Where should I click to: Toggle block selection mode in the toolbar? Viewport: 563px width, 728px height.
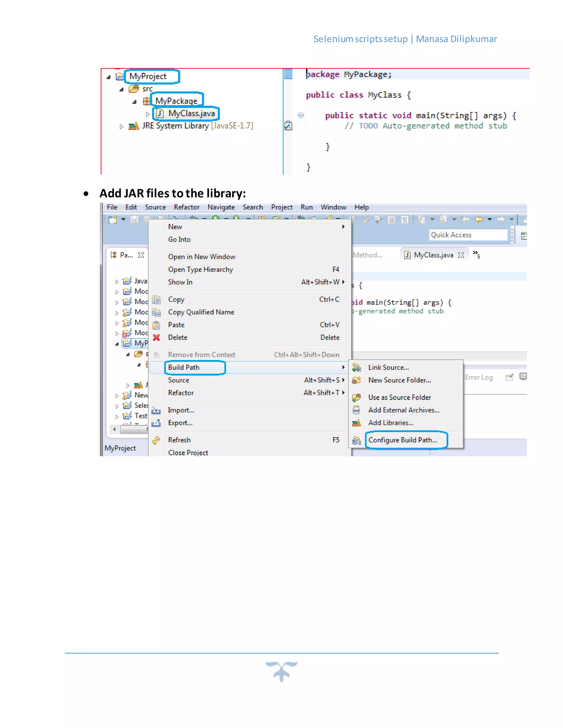pos(391,220)
